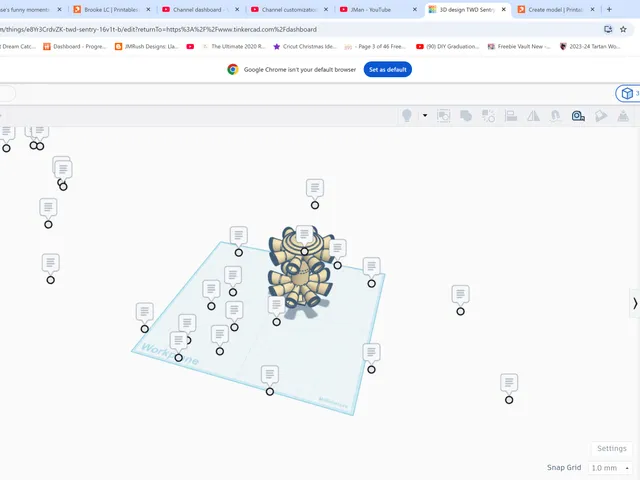The image size is (640, 480).
Task: Select the tape measure Ruler tool
Action: (x=578, y=116)
